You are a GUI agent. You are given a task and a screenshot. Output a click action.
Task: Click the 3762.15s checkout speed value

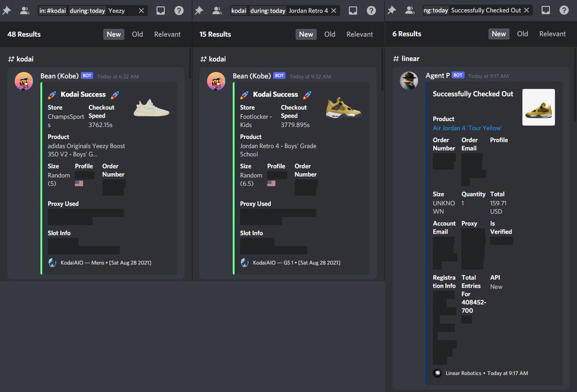(101, 125)
